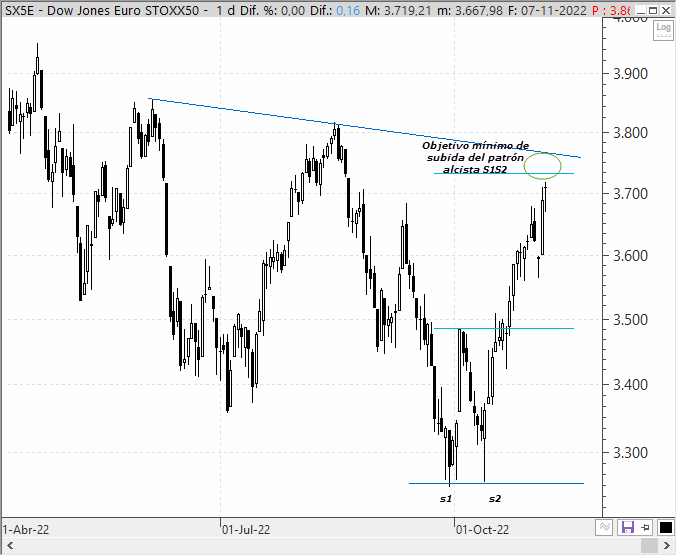677x556 pixels.
Task: Click the 'm: 3.667,98' minimum value
Action: [x=470, y=10]
